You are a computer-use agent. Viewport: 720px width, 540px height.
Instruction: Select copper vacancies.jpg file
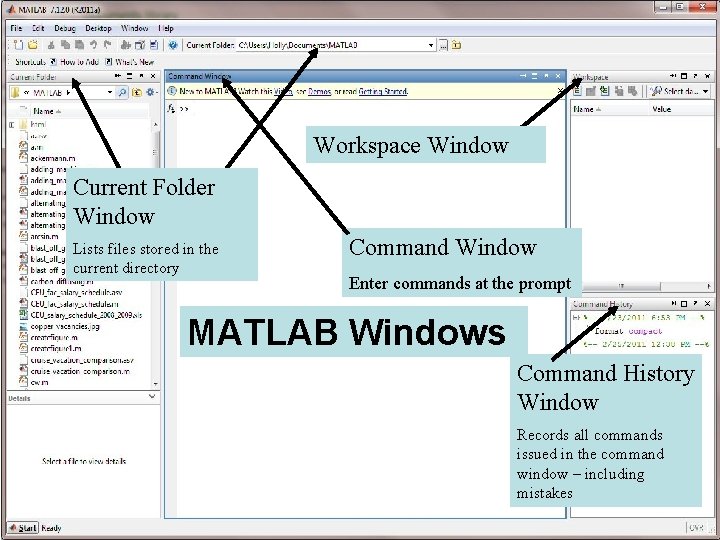(65, 326)
